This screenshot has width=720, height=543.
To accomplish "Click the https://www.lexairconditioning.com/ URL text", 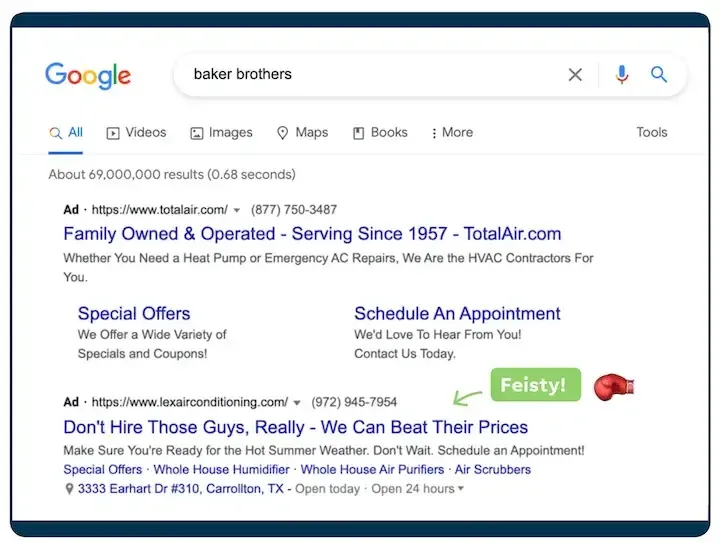I will click(x=190, y=402).
